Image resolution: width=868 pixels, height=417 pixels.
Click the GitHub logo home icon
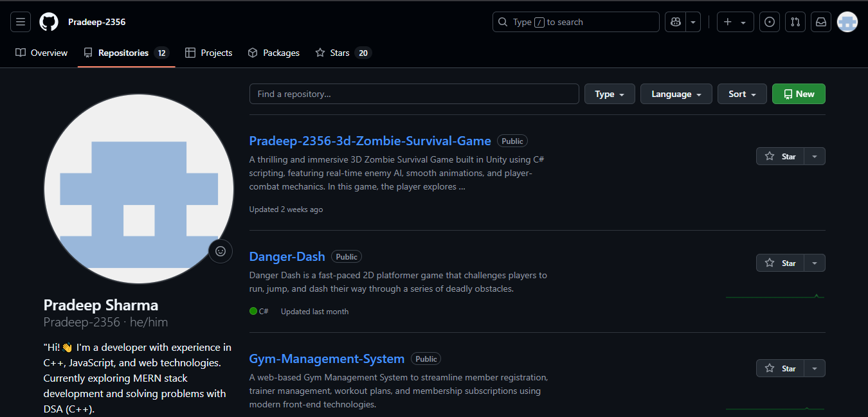pyautogui.click(x=49, y=22)
